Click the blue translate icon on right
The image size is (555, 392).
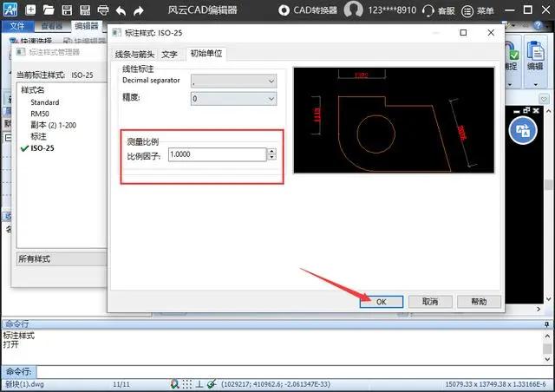point(524,131)
